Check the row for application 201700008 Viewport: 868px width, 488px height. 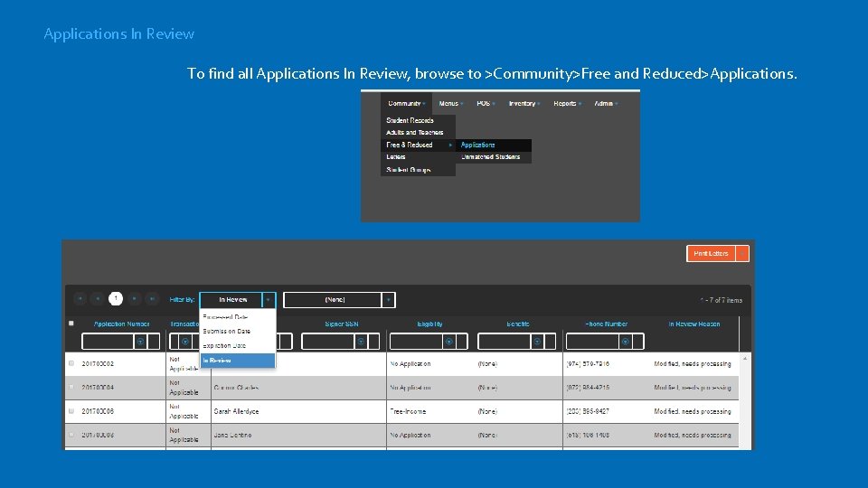[x=71, y=435]
